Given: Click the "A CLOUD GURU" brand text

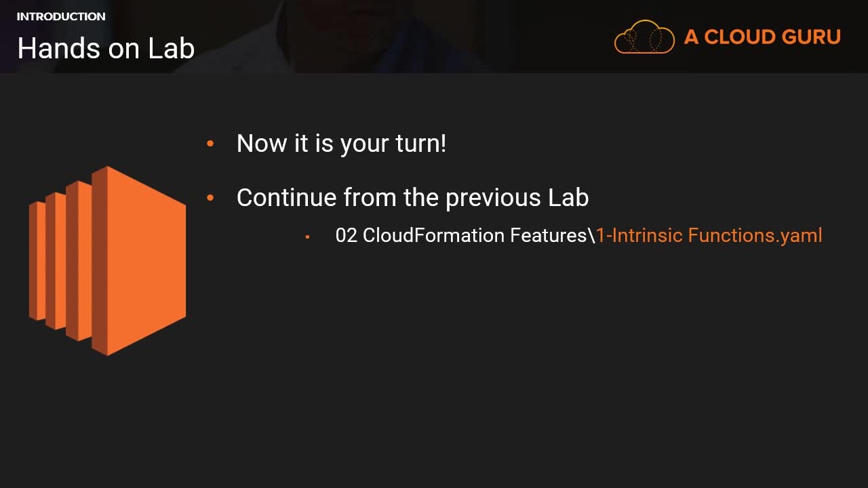Looking at the screenshot, I should (762, 37).
